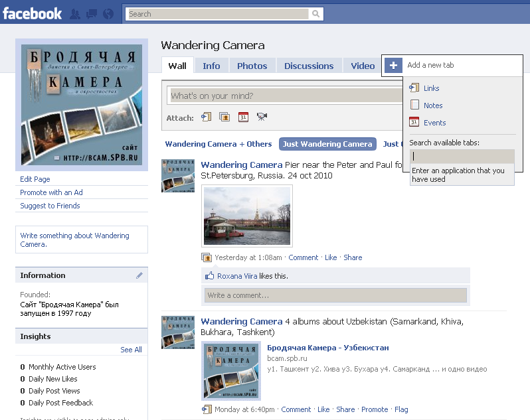Screen dimensions: 530x420
Task: Filter wall by Wandering Camera + Others
Action: click(x=219, y=144)
